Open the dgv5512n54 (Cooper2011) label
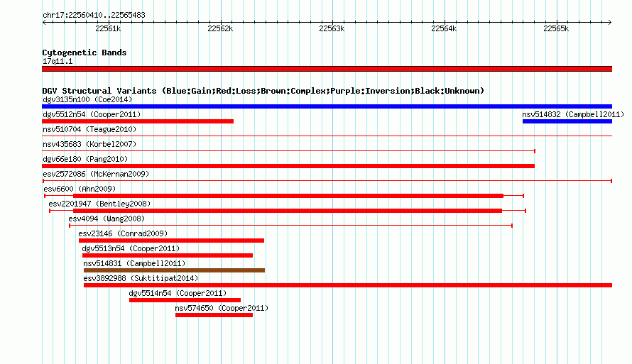 pyautogui.click(x=92, y=114)
